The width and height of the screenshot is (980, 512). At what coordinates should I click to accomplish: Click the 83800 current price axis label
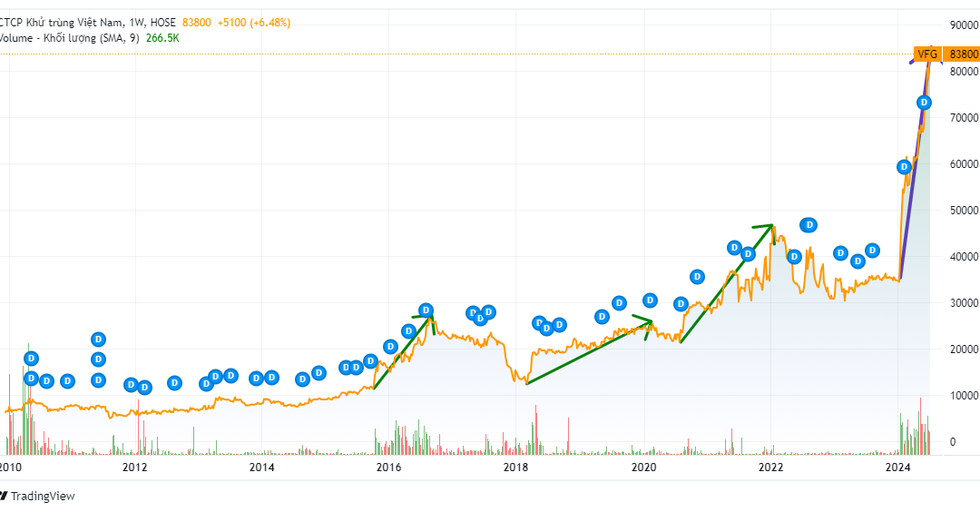[961, 54]
